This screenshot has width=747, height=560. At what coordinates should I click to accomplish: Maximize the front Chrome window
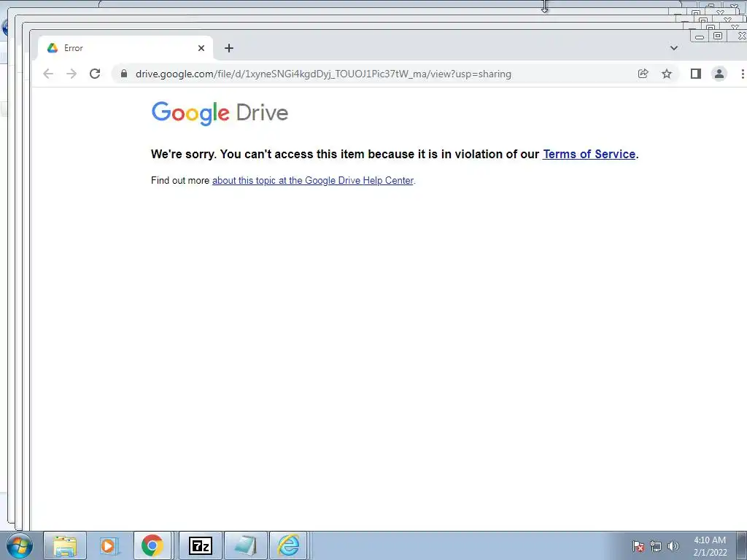click(x=718, y=36)
